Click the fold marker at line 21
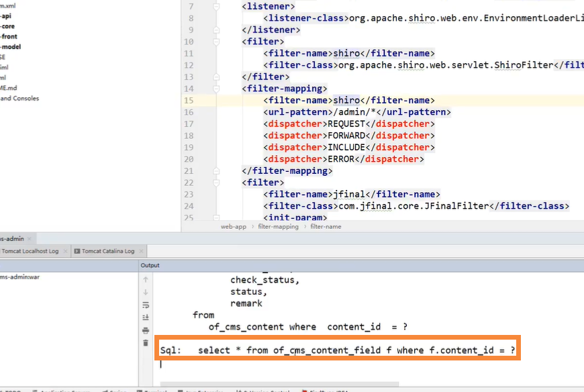584x392 pixels. [216, 171]
